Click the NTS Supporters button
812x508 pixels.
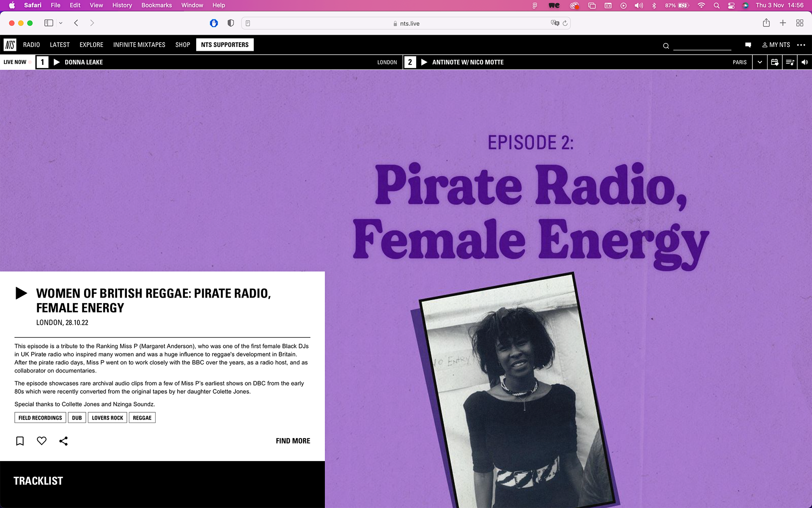pos(225,45)
